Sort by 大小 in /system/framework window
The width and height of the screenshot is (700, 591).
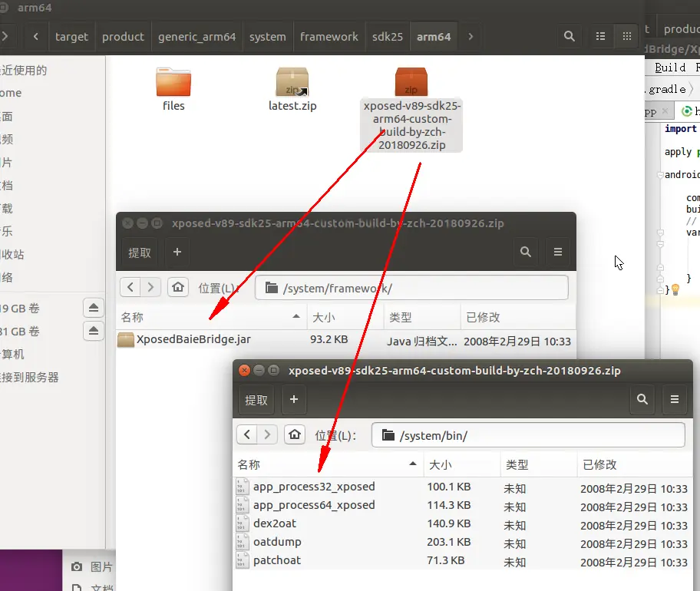coord(345,317)
